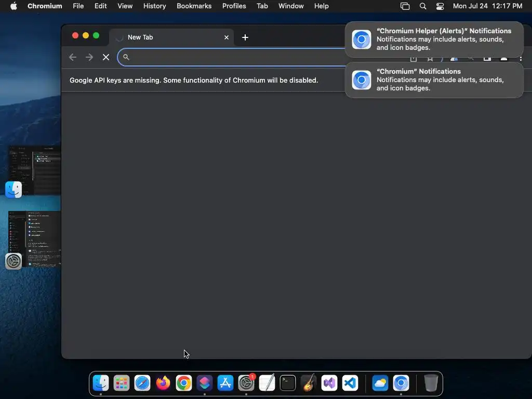The image size is (532, 399).
Task: Open the Apple menu
Action: tap(14, 6)
